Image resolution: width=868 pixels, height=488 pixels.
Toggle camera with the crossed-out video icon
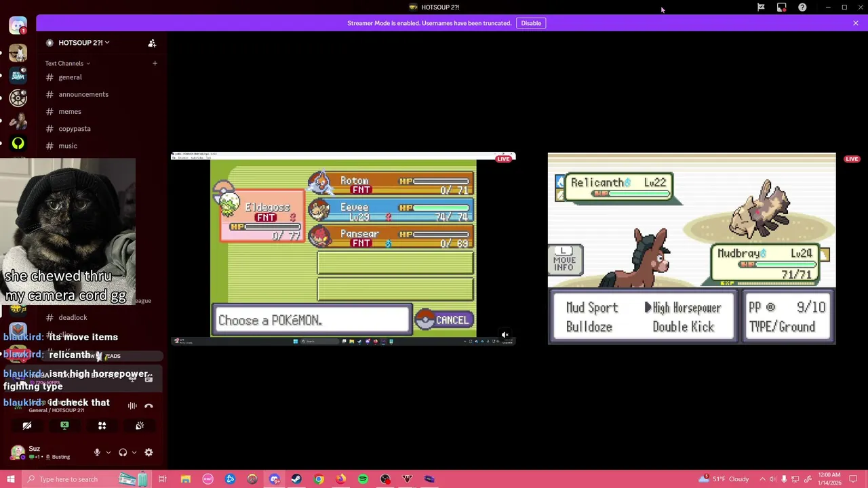pos(27,426)
